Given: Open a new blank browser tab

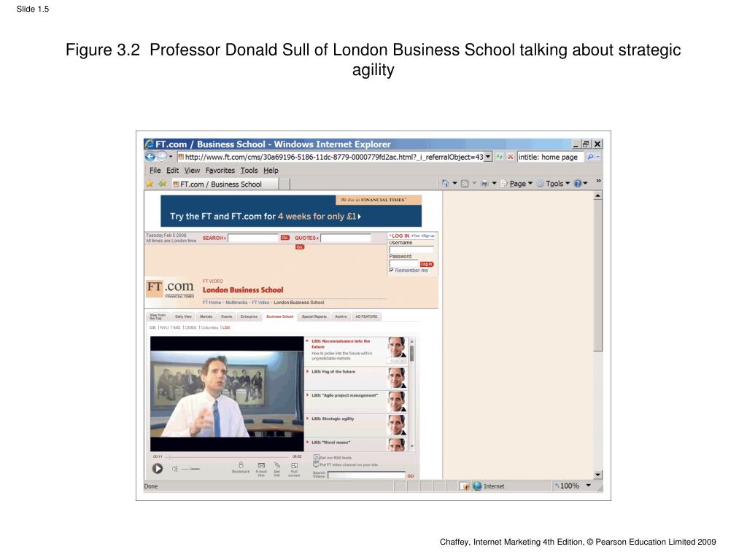Looking at the screenshot, I should [x=285, y=184].
